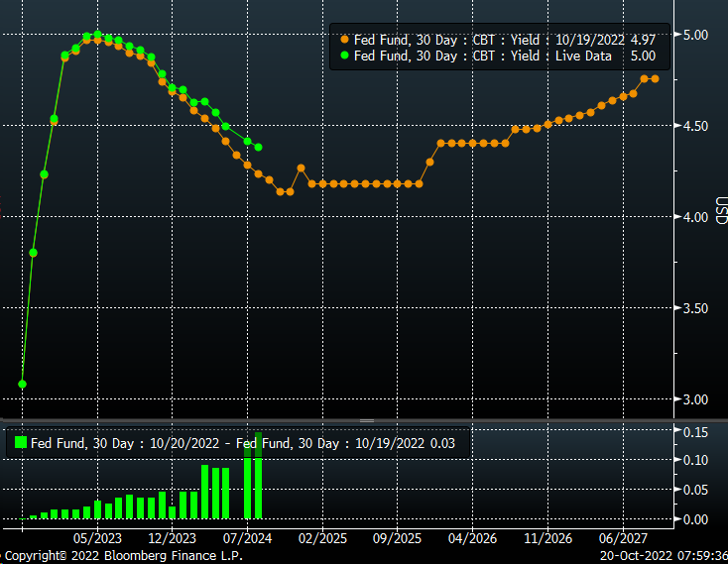This screenshot has width=728, height=564.
Task: Click the 5.00 y-axis tick label
Action: [695, 35]
